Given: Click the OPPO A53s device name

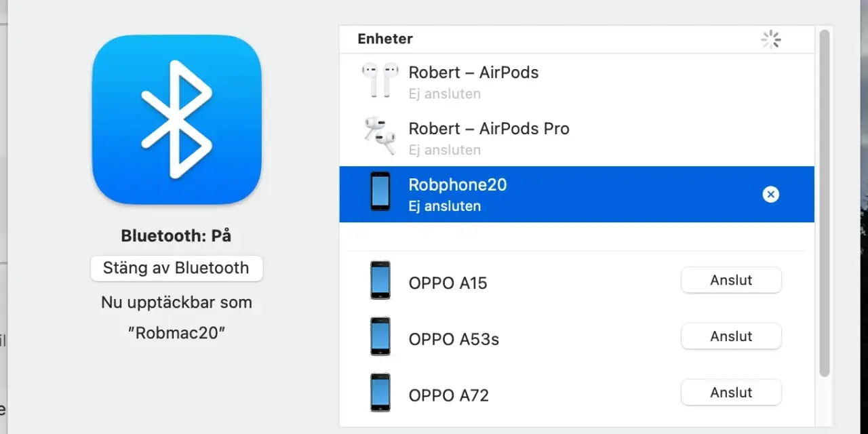Looking at the screenshot, I should [x=454, y=339].
